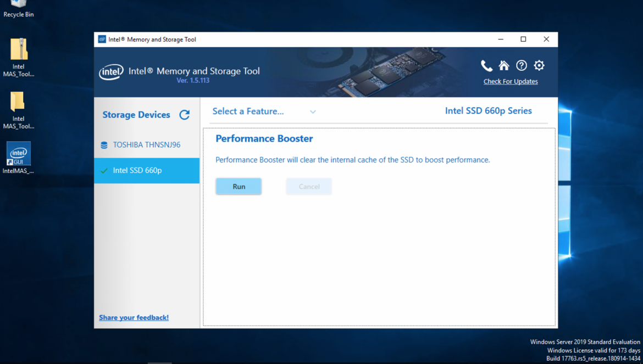643x364 pixels.
Task: Select the Intel SSD 660p device
Action: pos(147,170)
